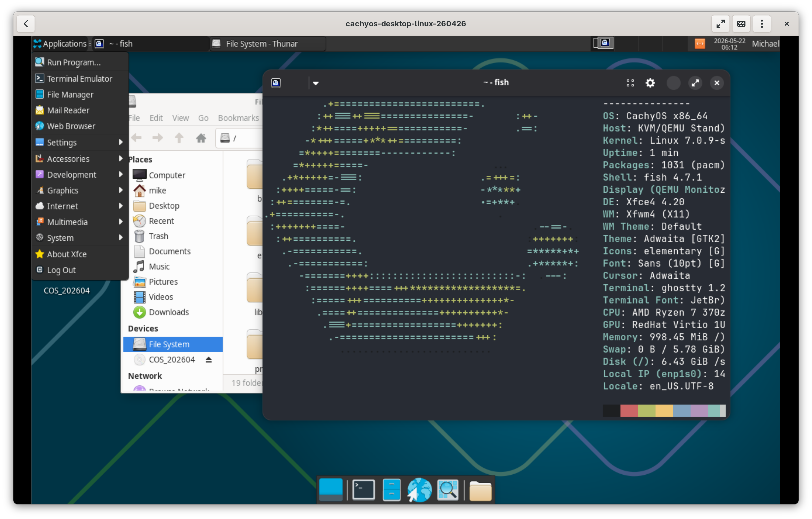
Task: Select Desktop in Thunar's Places sidebar
Action: pos(173,205)
